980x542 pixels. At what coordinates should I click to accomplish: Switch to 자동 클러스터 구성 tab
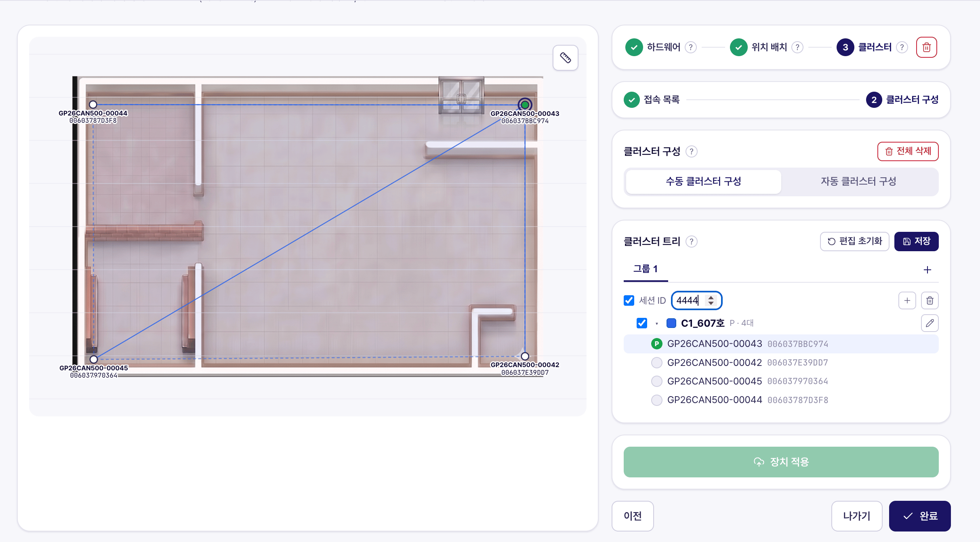(858, 182)
